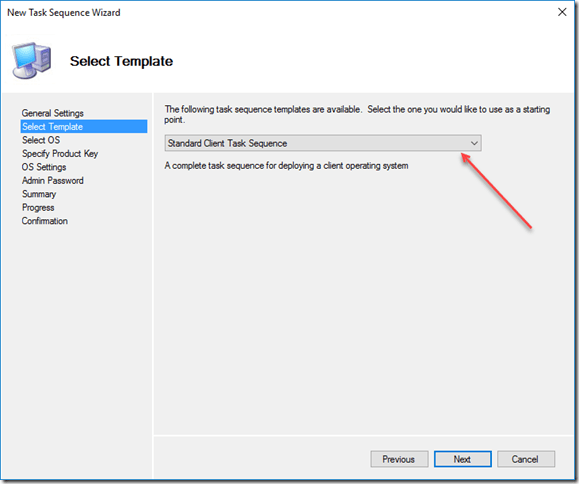Open the task sequence template dropdown
The width and height of the screenshot is (579, 484).
coord(323,143)
